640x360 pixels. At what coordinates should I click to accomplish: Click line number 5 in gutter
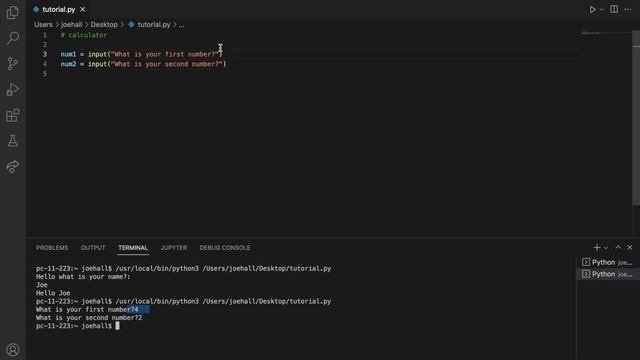pos(45,73)
